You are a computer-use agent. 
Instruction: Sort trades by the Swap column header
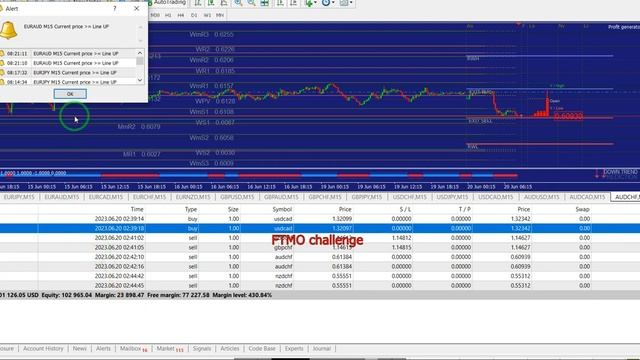coord(582,209)
